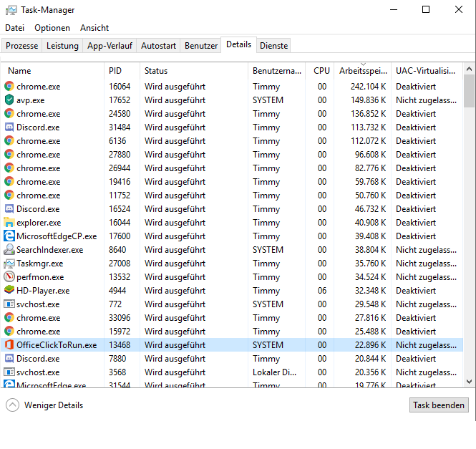
Task: Click chrome.exe icon for PID 19416
Action: click(x=9, y=181)
